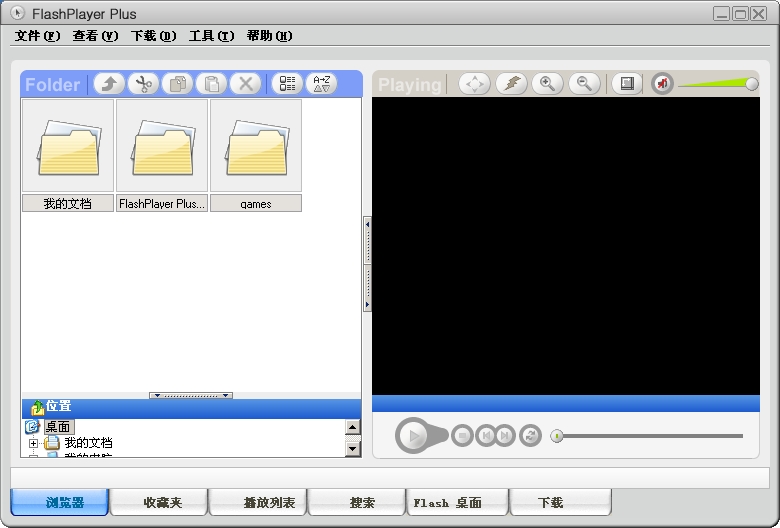Open the 工具(T) menu

click(211, 36)
